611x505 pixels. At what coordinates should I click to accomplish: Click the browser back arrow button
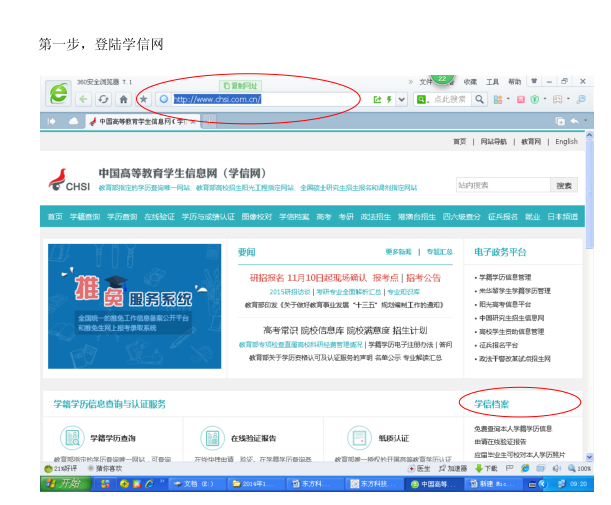tap(85, 100)
